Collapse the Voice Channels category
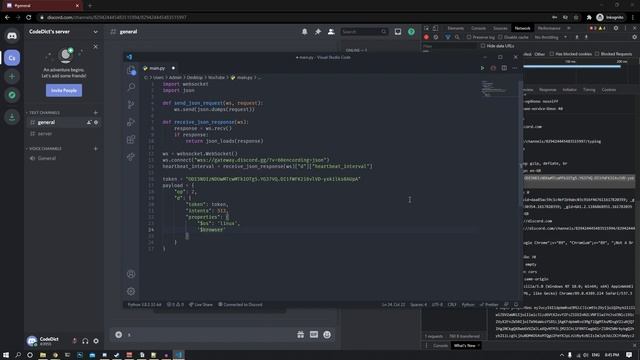640x360 pixels. [44, 149]
